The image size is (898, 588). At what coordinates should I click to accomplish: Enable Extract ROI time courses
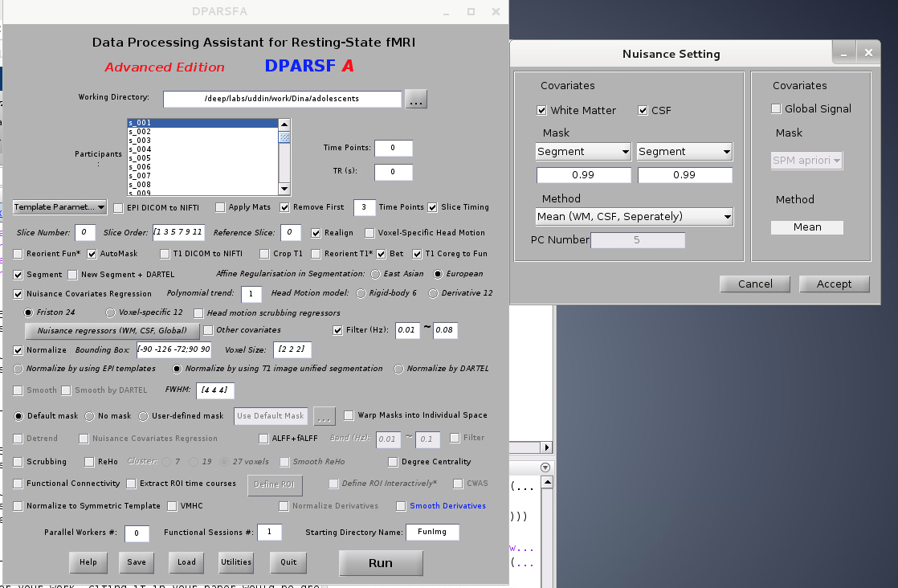point(131,484)
